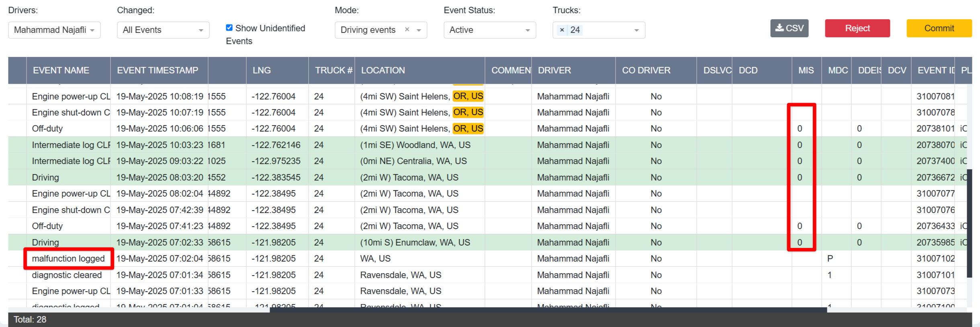Click the DCD column header

[762, 70]
